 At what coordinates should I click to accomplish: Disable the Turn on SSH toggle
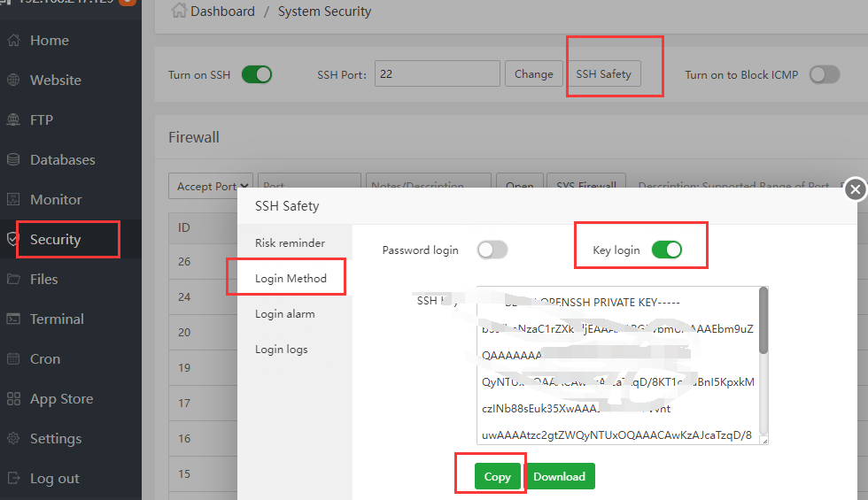(x=257, y=75)
